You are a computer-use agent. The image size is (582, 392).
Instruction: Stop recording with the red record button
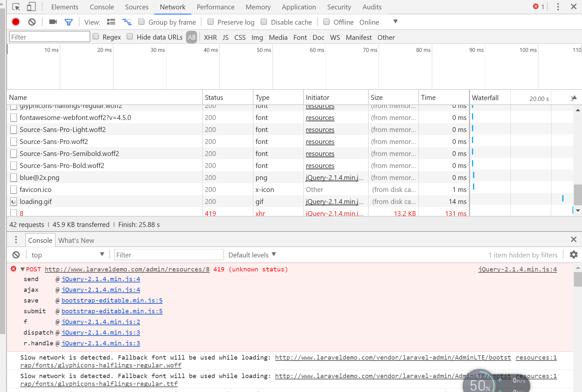pos(15,22)
